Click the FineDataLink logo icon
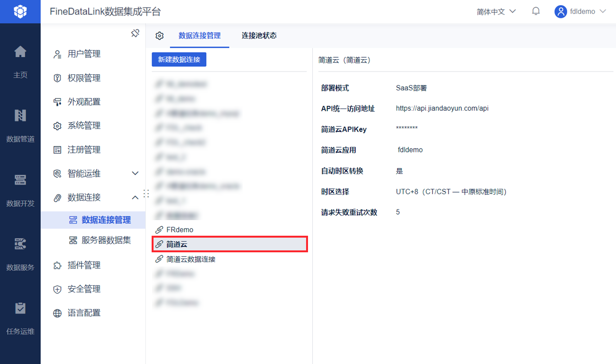This screenshot has width=616, height=364. point(20,11)
